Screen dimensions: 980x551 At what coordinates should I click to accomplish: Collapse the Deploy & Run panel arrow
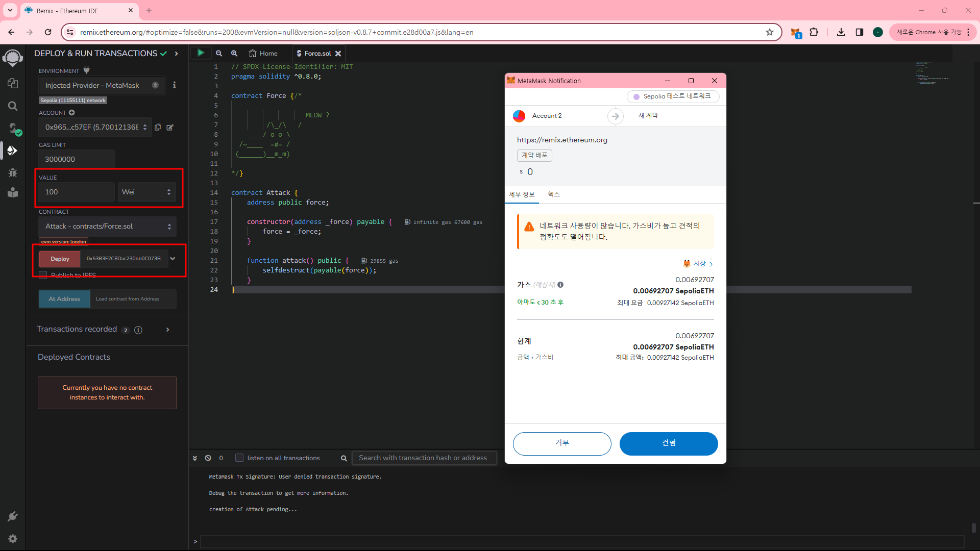click(x=176, y=53)
